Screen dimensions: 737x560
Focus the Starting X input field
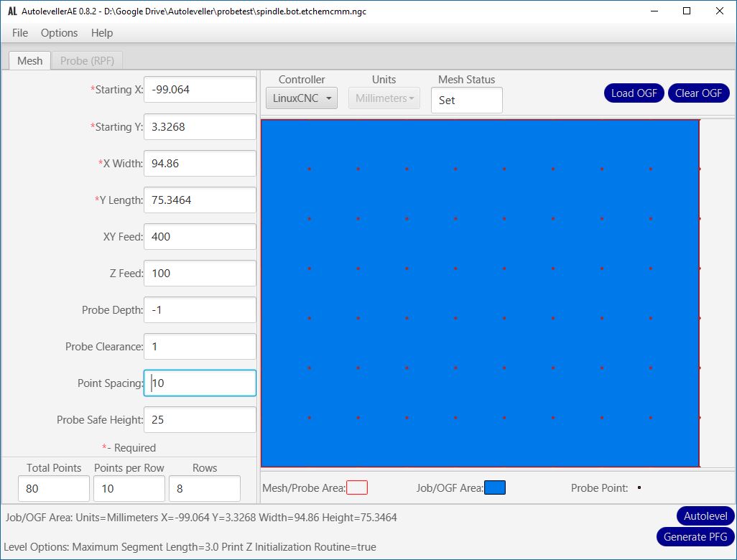point(200,90)
